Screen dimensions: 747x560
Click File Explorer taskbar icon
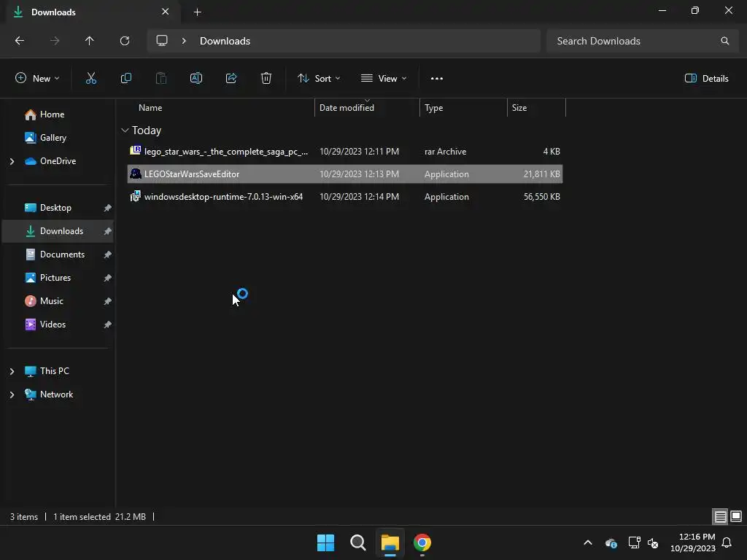[390, 542]
